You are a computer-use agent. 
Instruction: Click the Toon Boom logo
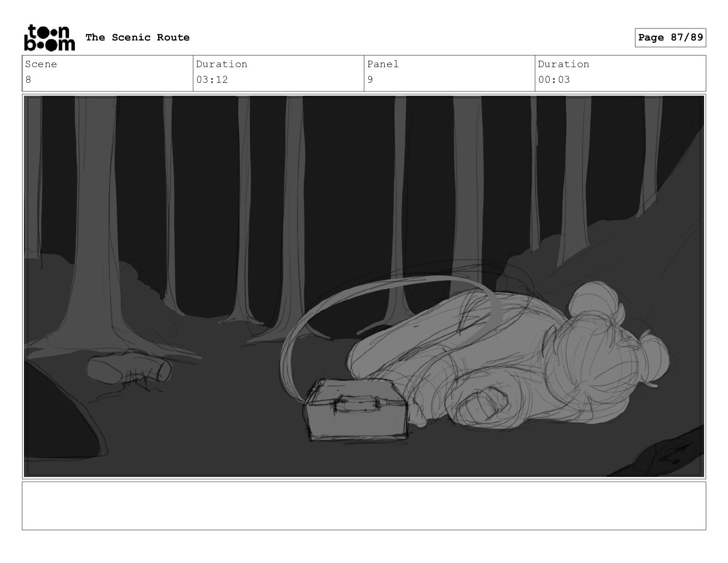coord(49,37)
